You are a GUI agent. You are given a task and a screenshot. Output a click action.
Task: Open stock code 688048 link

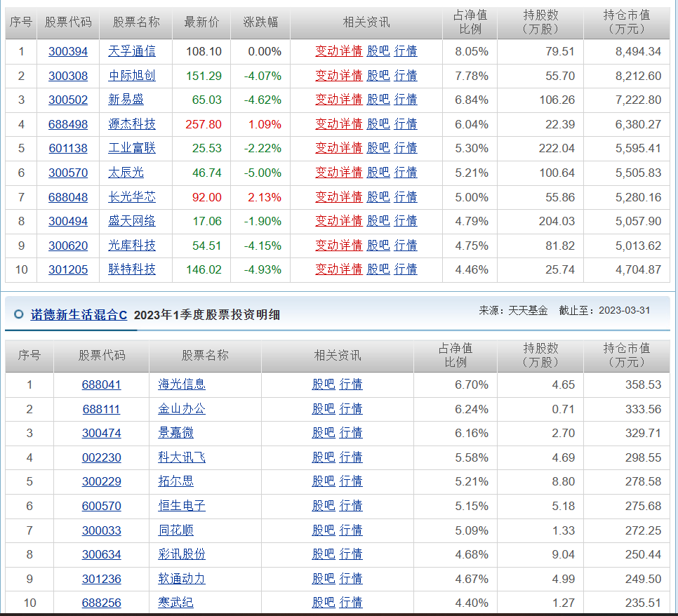68,197
